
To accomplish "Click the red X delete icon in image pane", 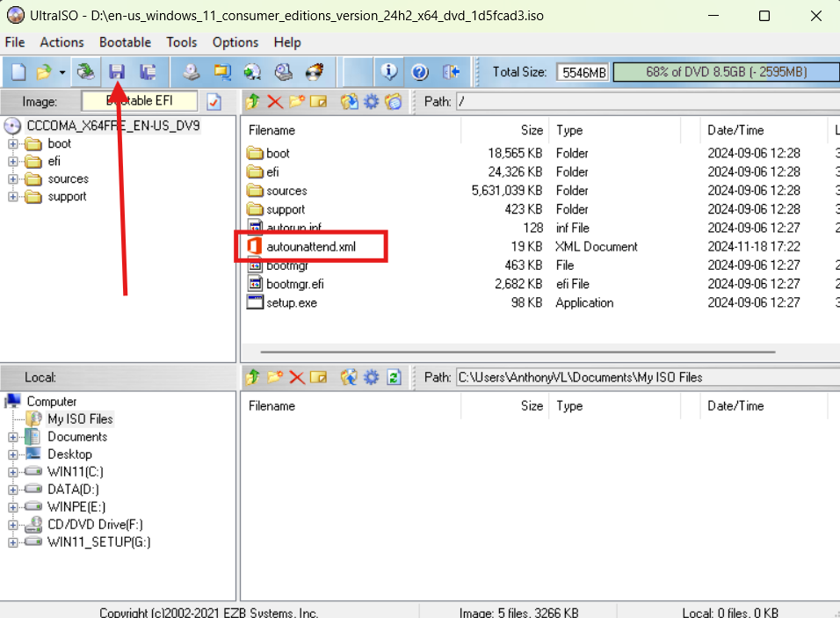I will pos(275,102).
